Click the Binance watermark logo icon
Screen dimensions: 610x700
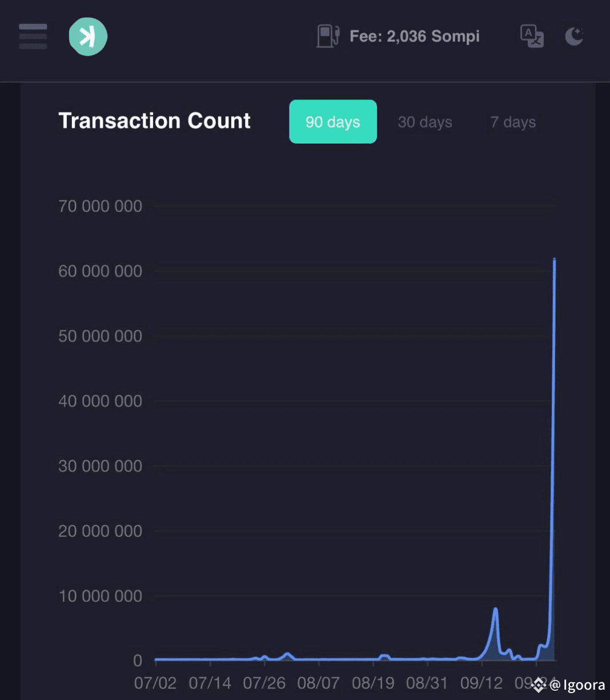pyautogui.click(x=538, y=685)
